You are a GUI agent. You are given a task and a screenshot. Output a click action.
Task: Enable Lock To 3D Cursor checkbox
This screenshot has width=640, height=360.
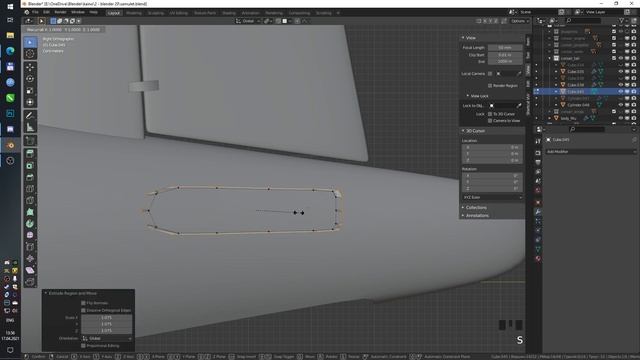coord(490,114)
